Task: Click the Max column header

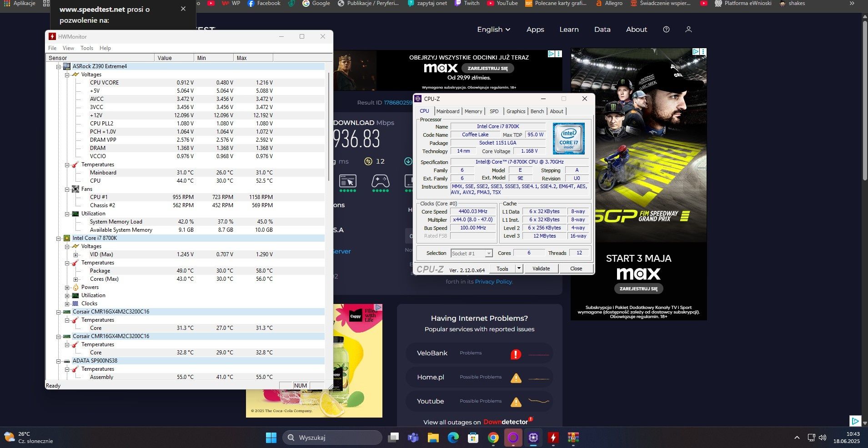Action: pos(253,58)
